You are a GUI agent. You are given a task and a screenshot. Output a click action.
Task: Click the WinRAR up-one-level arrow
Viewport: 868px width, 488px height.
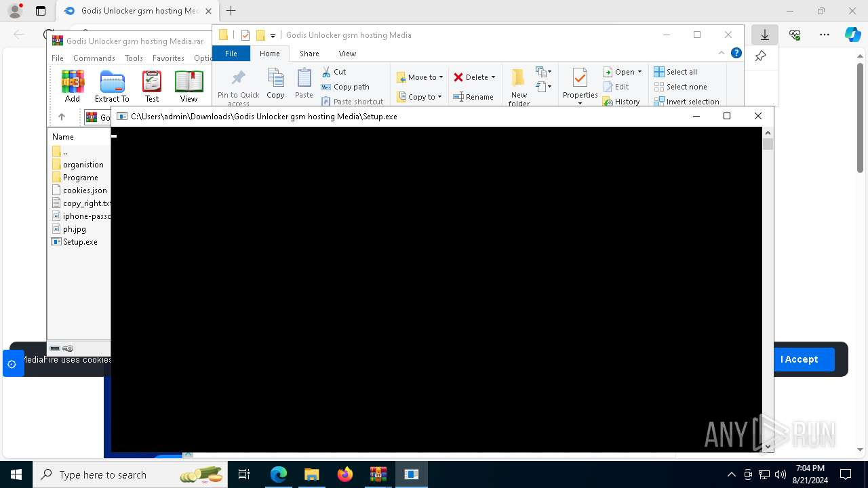62,117
